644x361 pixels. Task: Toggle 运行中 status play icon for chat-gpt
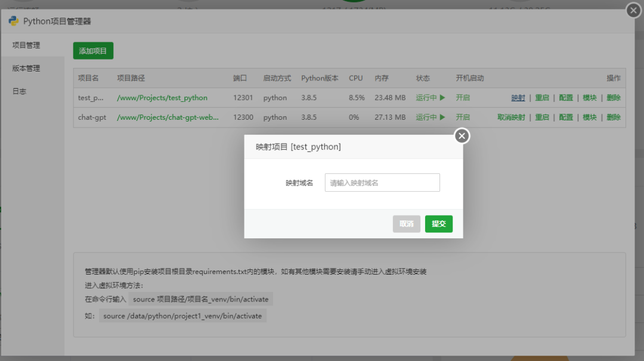pyautogui.click(x=442, y=117)
